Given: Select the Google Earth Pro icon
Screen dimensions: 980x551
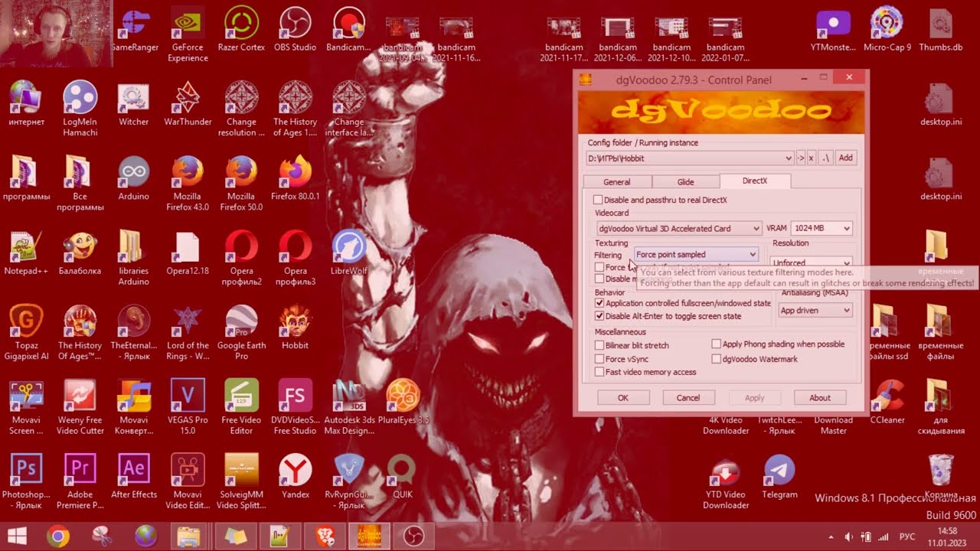Looking at the screenshot, I should tap(241, 333).
